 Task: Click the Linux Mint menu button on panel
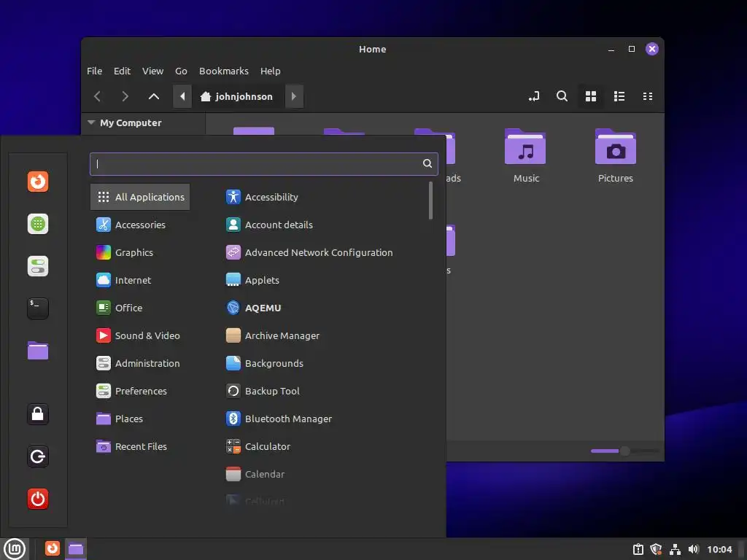(x=15, y=549)
